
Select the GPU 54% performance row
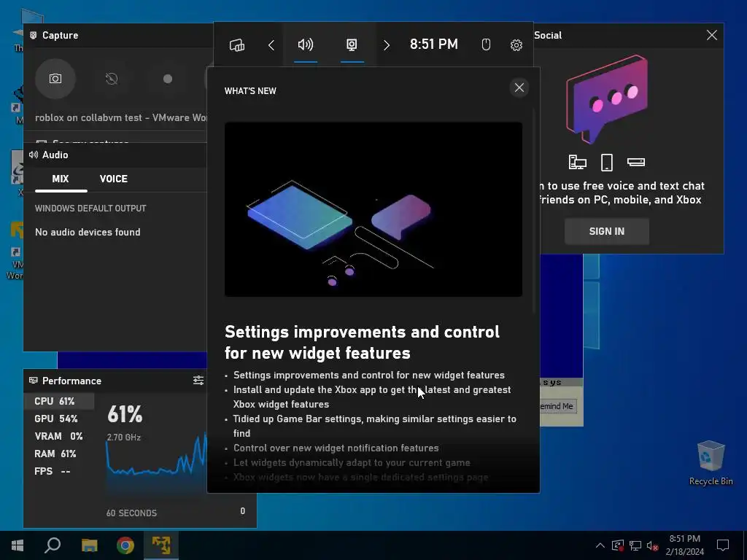pos(60,419)
